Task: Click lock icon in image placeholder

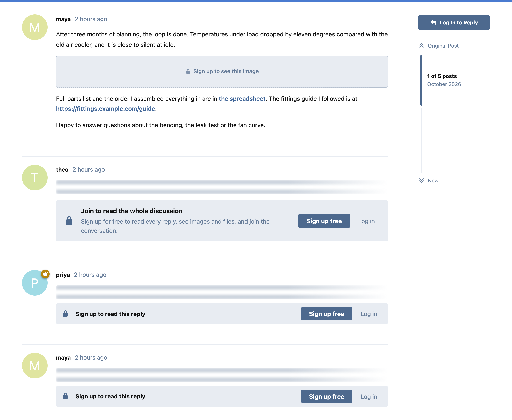Action: (188, 71)
